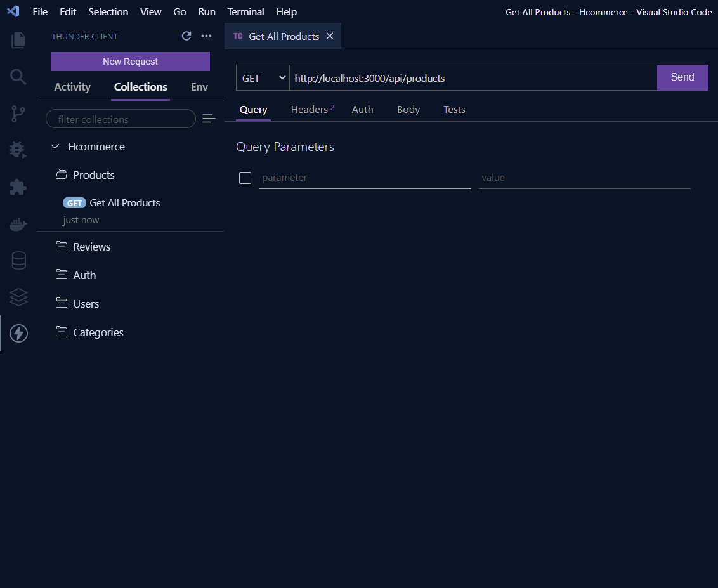Open the Search icon in activity bar

click(18, 77)
